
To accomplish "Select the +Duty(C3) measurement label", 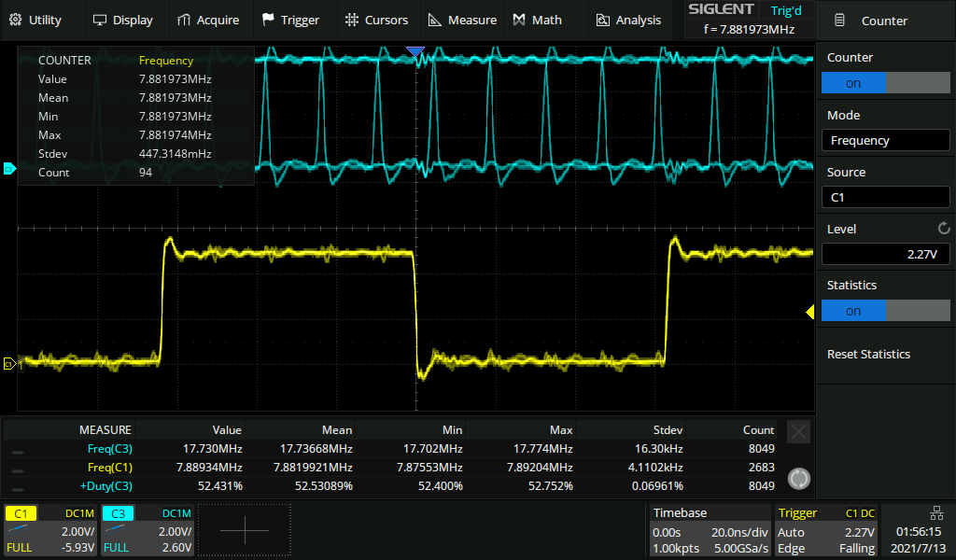I will pyautogui.click(x=106, y=486).
